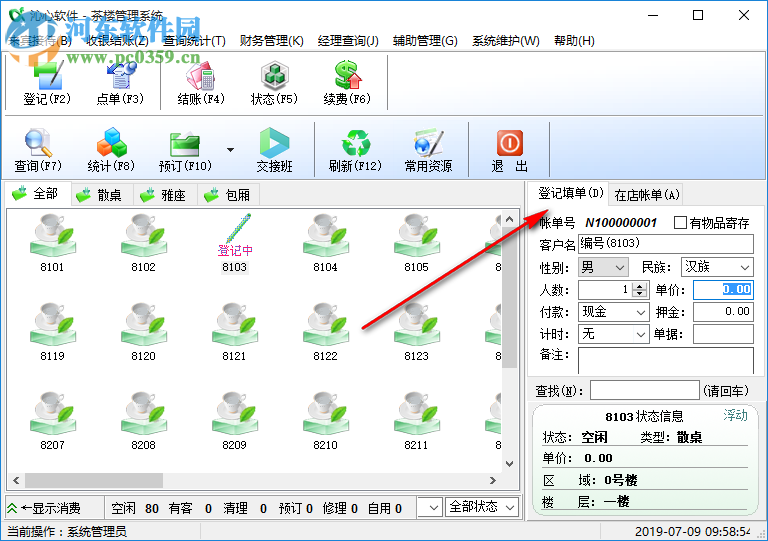Image resolution: width=768 pixels, height=541 pixels.
Task: Click the 客户名 input field
Action: [x=666, y=244]
